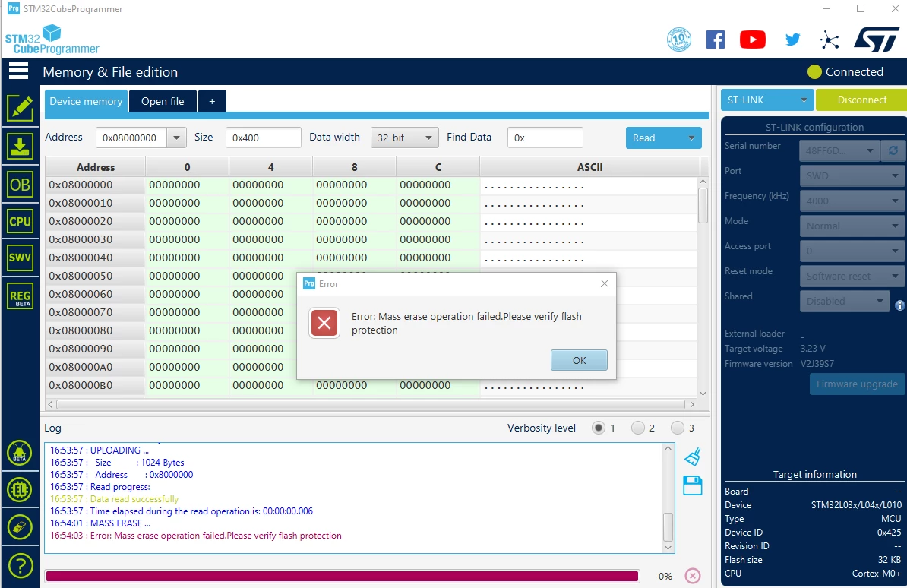Screen dimensions: 907x588
Task: Open the ST Facebook page icon
Action: coord(716,40)
